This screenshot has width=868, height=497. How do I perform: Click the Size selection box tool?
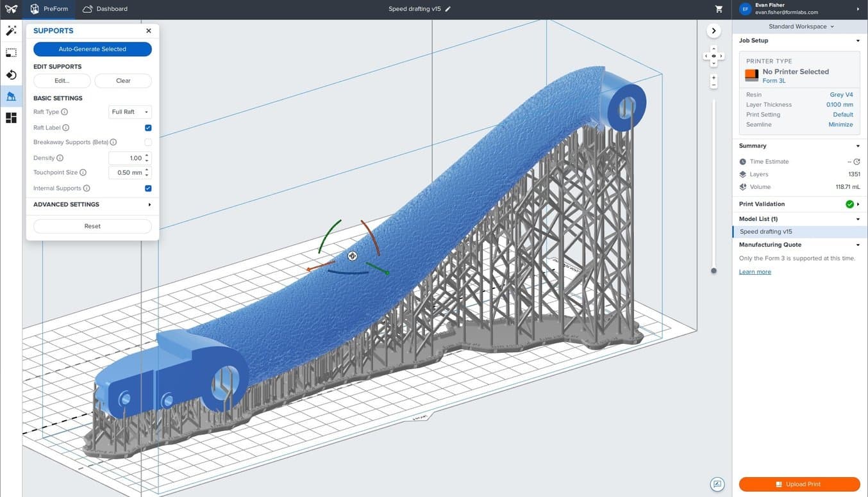(11, 53)
